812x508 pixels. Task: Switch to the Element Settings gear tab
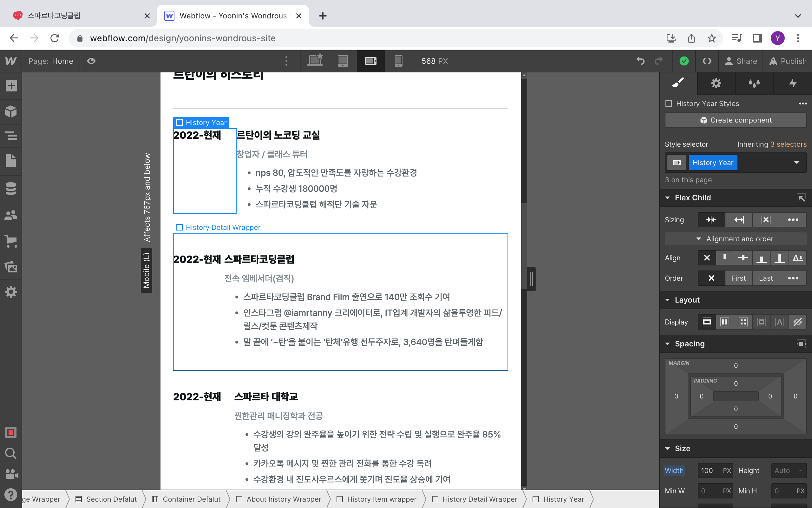point(716,83)
